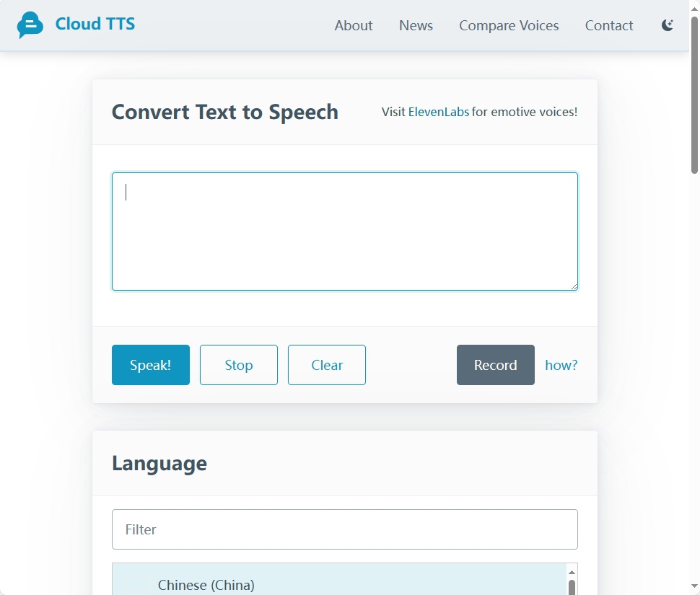Screen dimensions: 700x595
Task: Follow the ElevenLabs link
Action: (439, 112)
